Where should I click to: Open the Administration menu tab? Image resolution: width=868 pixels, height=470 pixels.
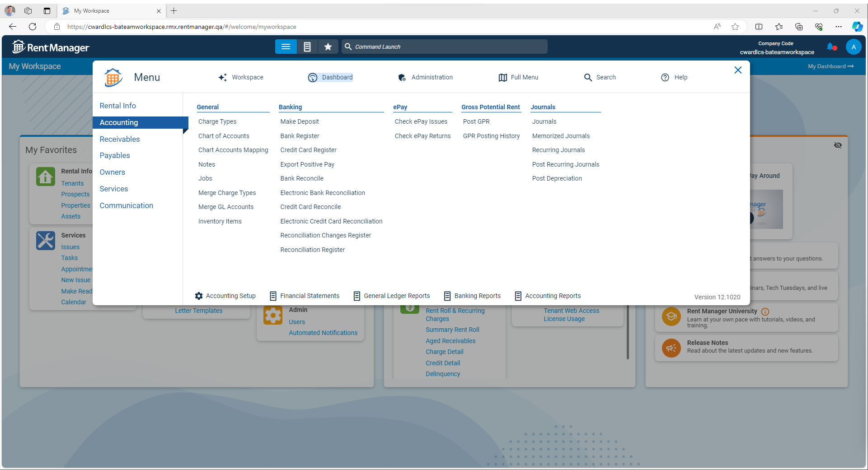425,77
